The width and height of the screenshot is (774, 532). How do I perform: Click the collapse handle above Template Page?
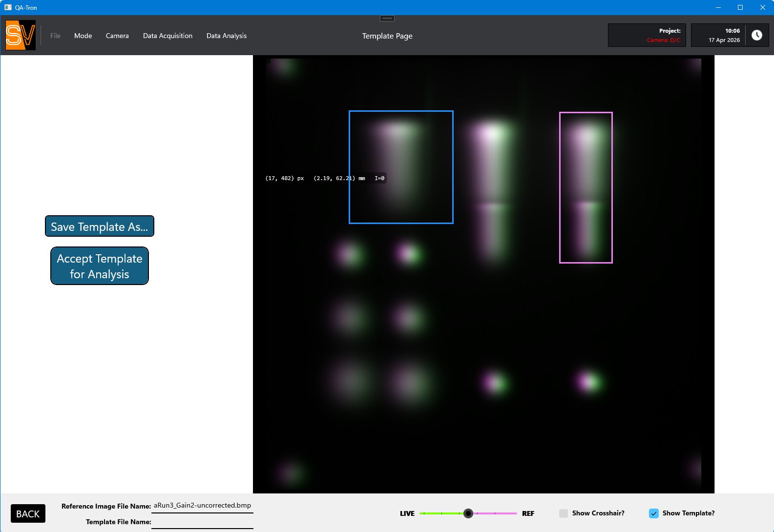(387, 19)
